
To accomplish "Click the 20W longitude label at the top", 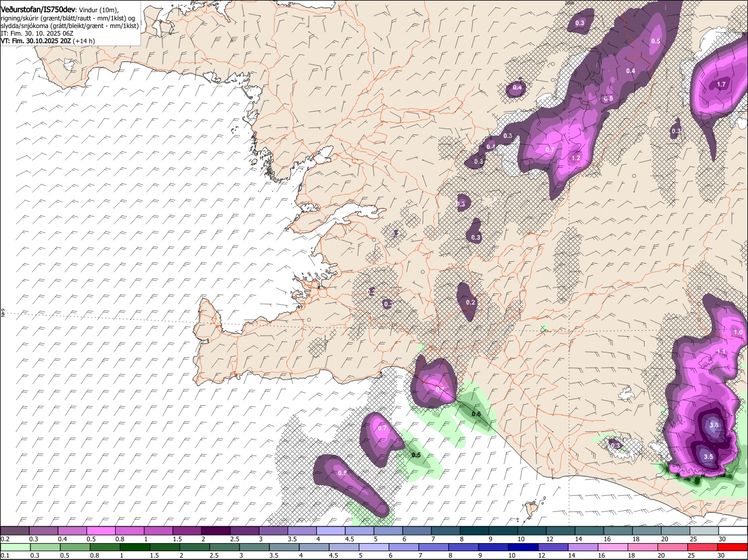I will [x=569, y=3].
